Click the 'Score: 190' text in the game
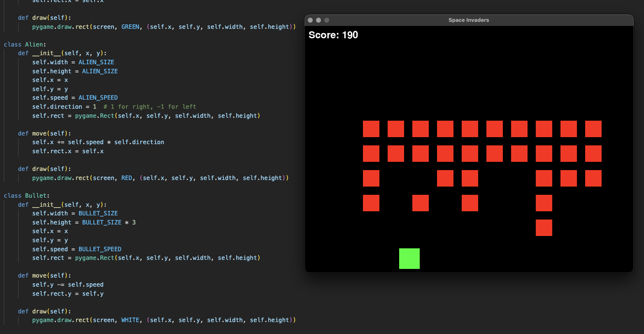This screenshot has height=334, width=644. pos(333,35)
